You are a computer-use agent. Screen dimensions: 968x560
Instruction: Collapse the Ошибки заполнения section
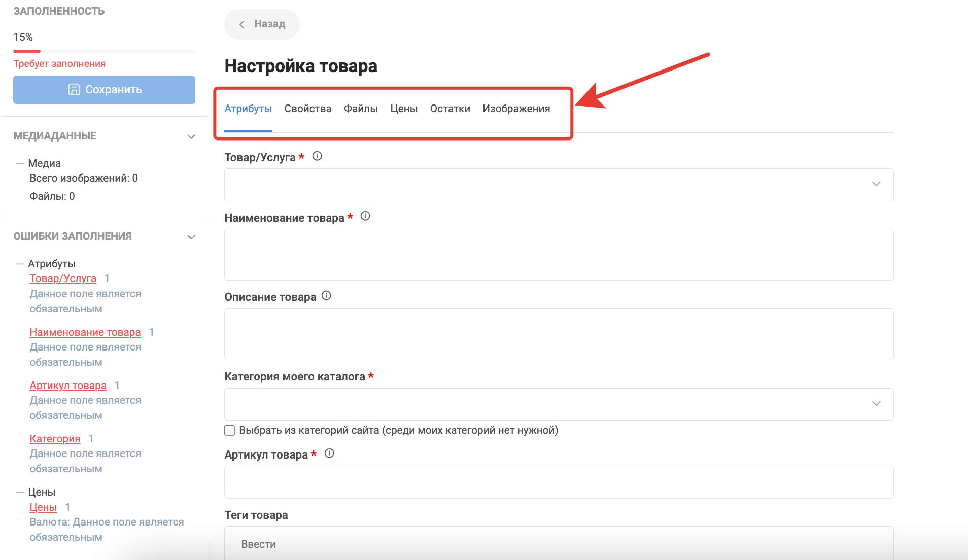pyautogui.click(x=191, y=237)
